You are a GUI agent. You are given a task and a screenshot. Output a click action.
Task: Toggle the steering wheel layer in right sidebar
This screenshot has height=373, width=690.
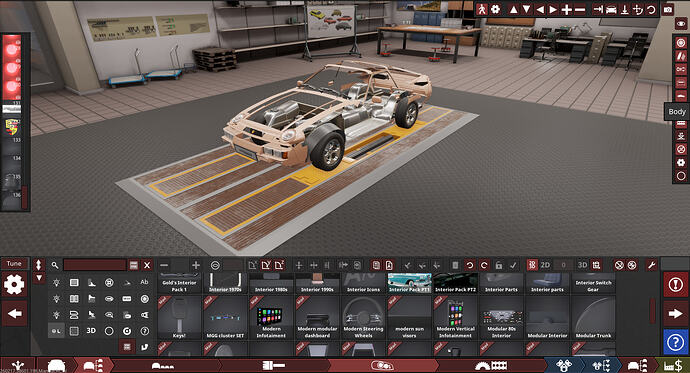click(681, 149)
